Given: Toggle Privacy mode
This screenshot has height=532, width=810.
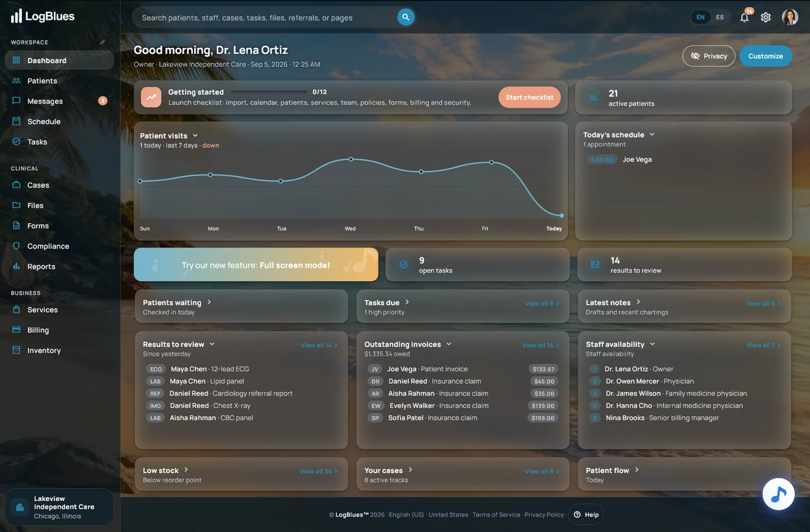Looking at the screenshot, I should (709, 56).
